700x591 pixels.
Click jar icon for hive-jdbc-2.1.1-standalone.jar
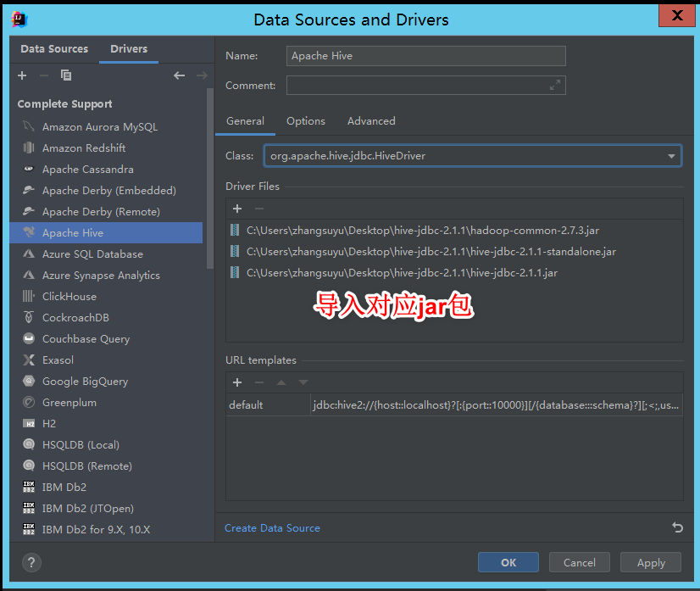[235, 252]
